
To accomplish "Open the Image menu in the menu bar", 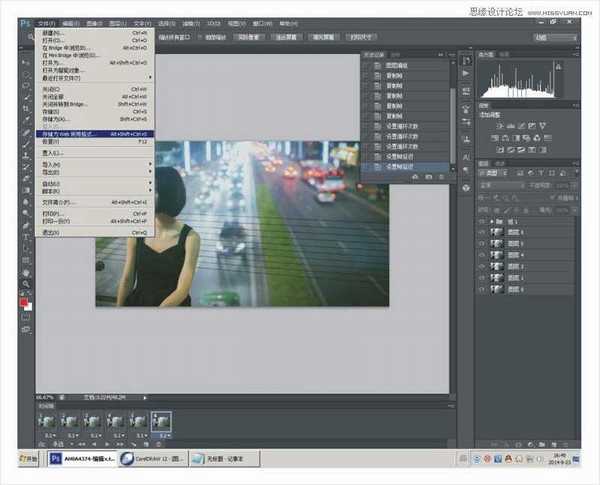I will [x=95, y=22].
